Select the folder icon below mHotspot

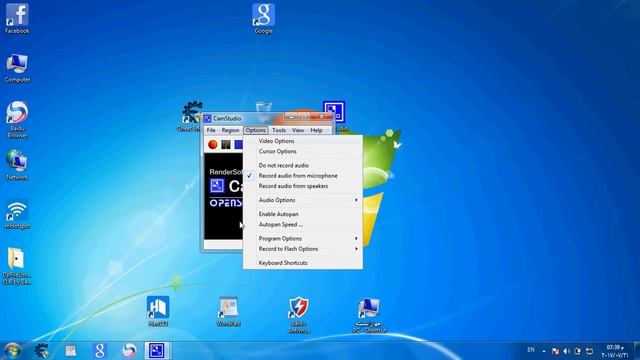pos(16,266)
